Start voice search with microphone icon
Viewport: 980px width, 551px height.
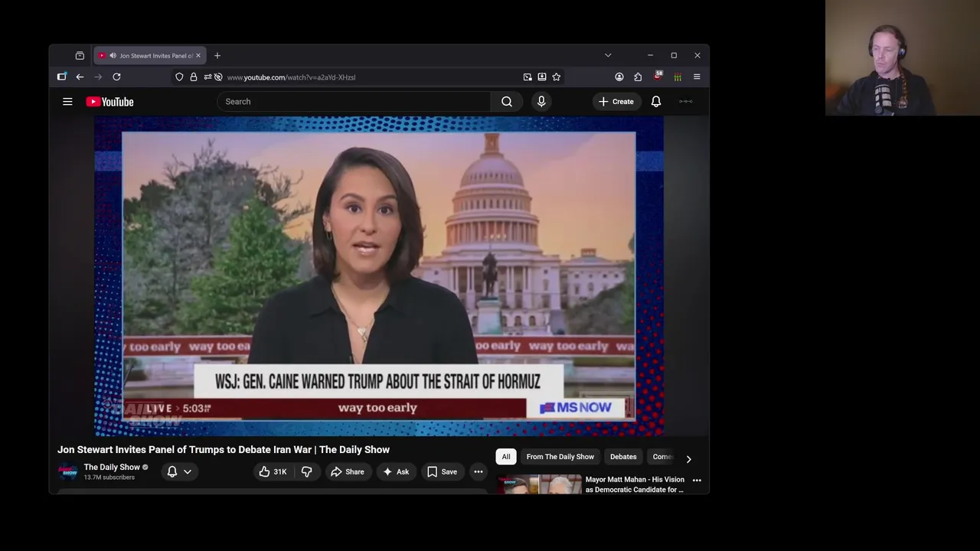[x=541, y=102]
